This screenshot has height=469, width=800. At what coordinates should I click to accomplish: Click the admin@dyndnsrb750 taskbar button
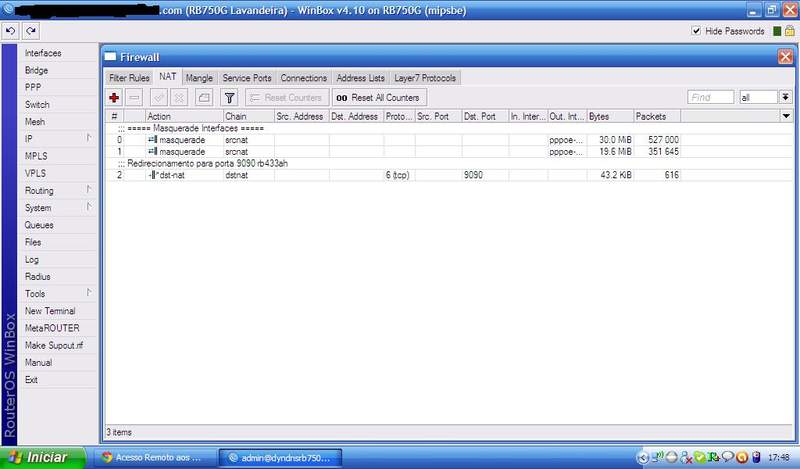pos(280,458)
